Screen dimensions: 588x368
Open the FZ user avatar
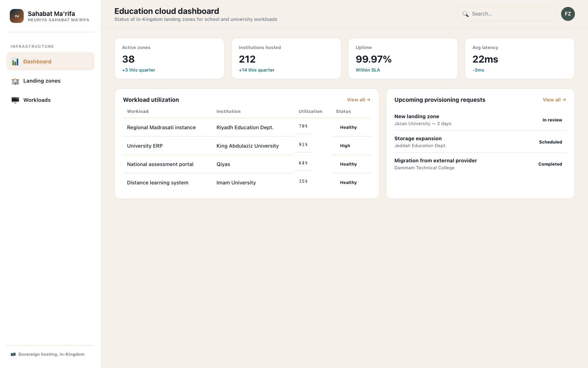click(x=568, y=14)
